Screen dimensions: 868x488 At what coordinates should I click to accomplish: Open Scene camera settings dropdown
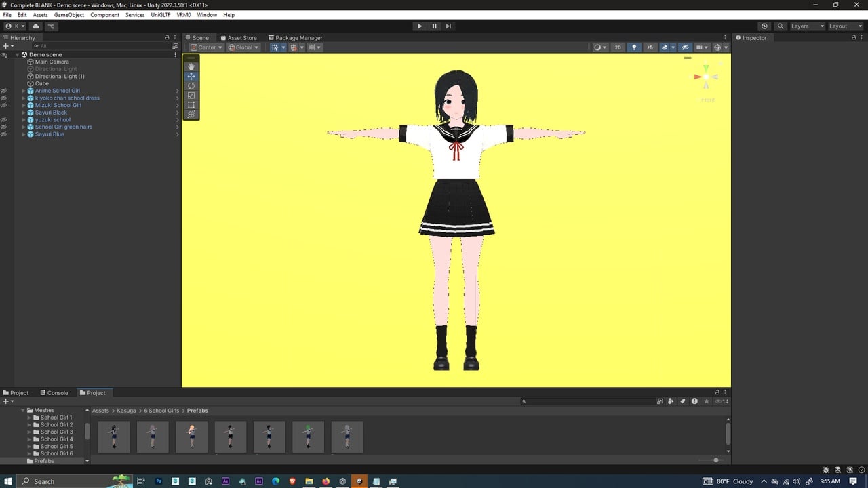coord(703,47)
